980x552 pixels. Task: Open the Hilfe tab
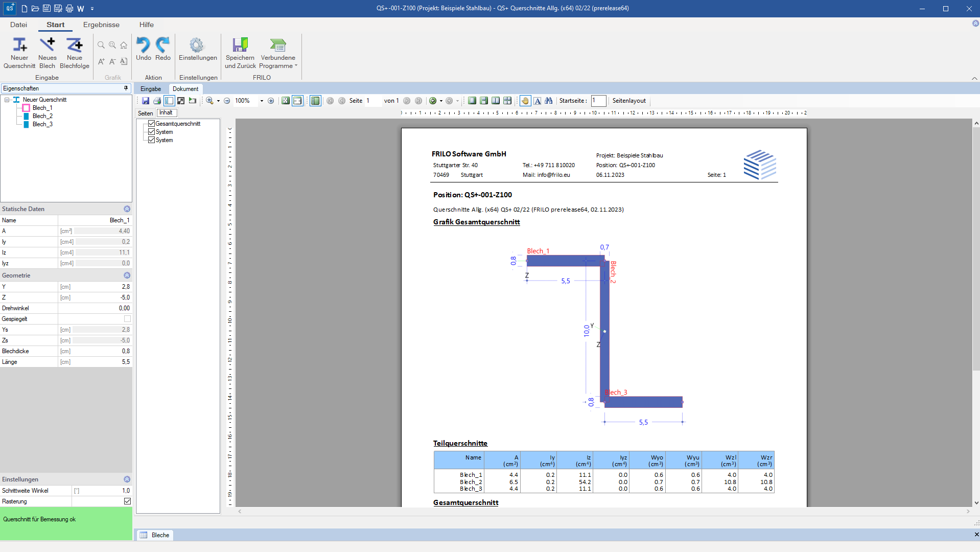(x=147, y=25)
